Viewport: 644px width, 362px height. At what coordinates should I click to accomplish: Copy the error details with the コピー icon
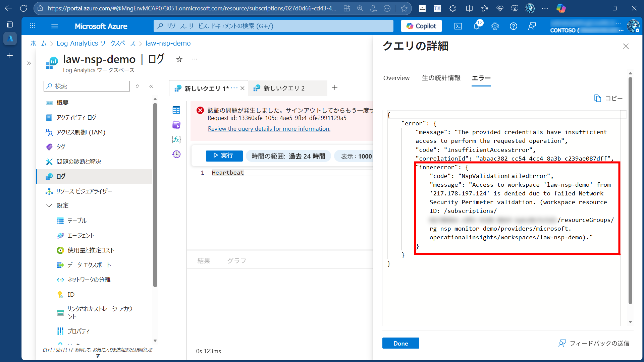coord(608,98)
